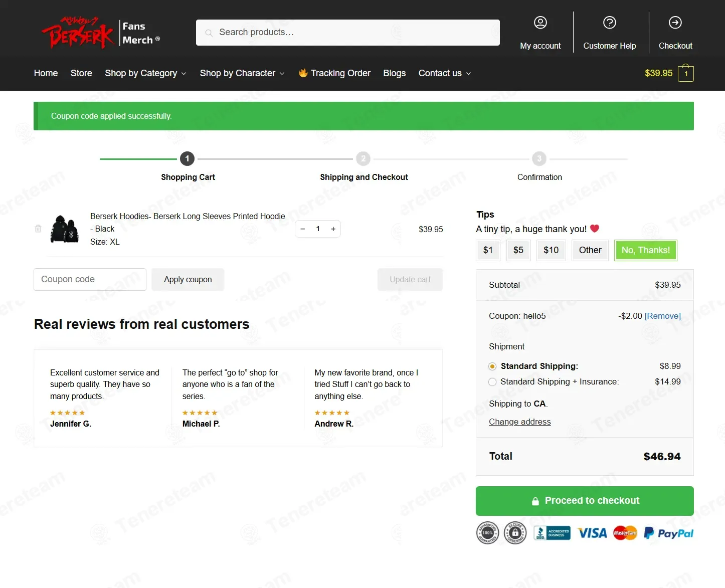The height and width of the screenshot is (588, 725).
Task: Increase hoodie quantity with plus button
Action: point(333,229)
